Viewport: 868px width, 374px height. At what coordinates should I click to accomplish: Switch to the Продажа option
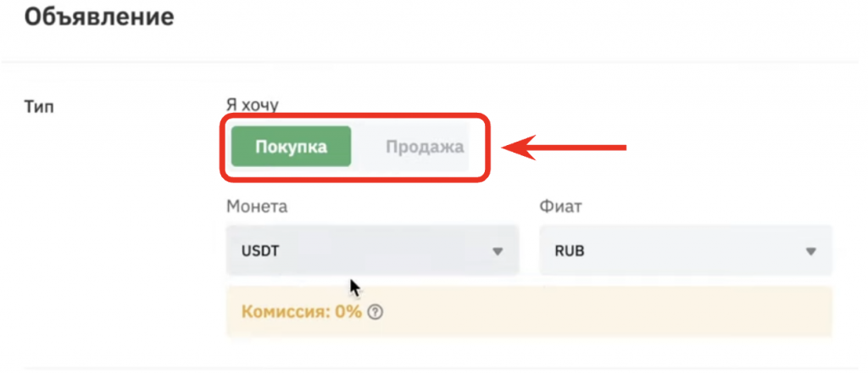click(425, 147)
